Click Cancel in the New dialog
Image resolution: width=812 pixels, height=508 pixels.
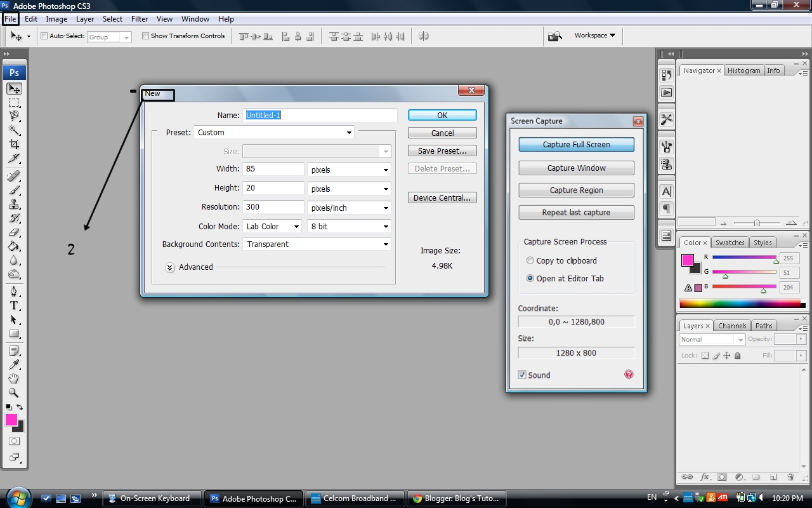click(442, 133)
